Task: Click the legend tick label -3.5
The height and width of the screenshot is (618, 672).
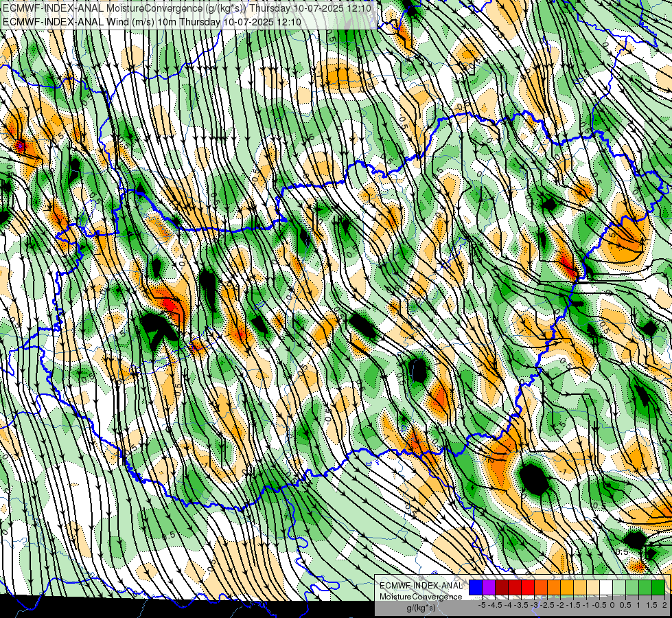Action: click(521, 605)
